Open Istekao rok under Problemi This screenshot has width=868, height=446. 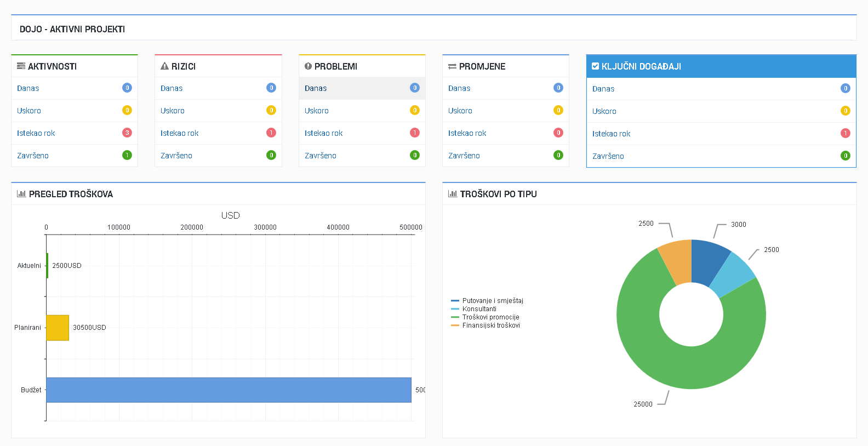click(x=324, y=133)
